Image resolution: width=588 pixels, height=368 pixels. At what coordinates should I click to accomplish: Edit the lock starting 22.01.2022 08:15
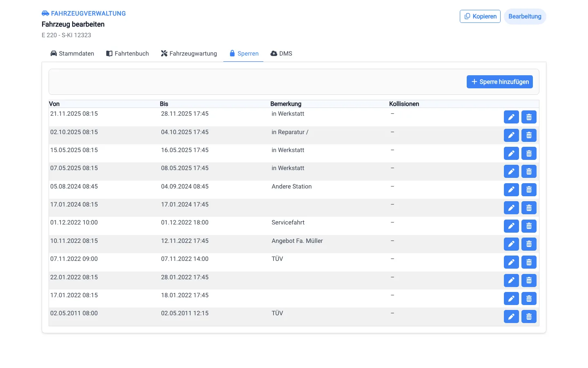pyautogui.click(x=511, y=280)
